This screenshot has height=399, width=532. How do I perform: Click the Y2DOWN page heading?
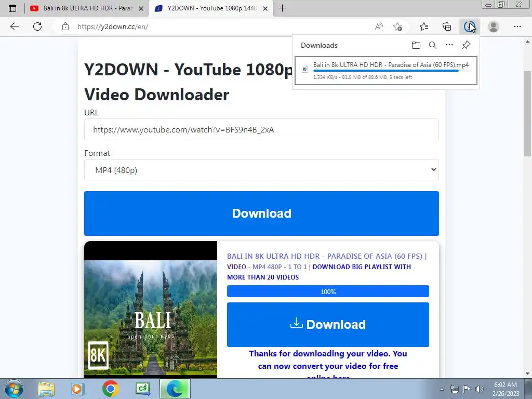pos(189,82)
